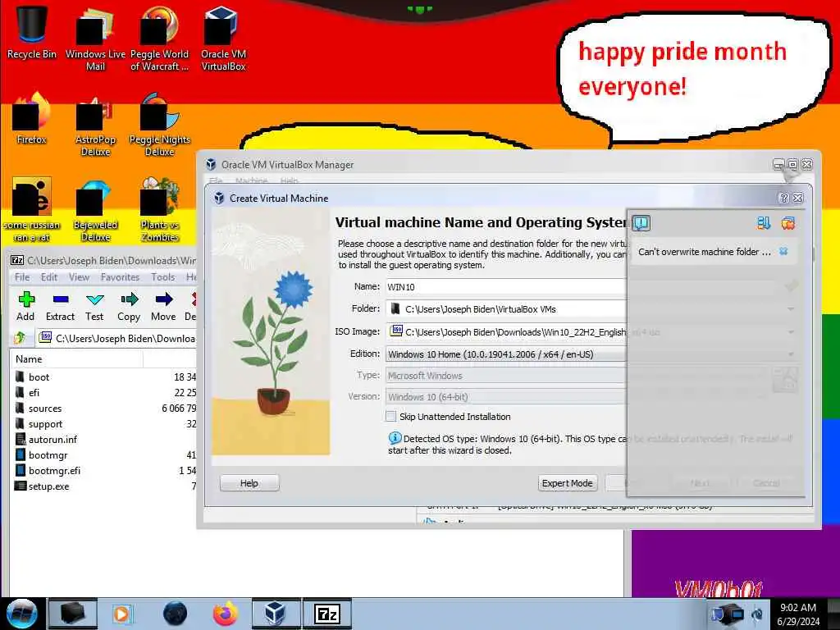Click the sort notifications icon in notification panel
840x630 pixels.
tap(764, 223)
